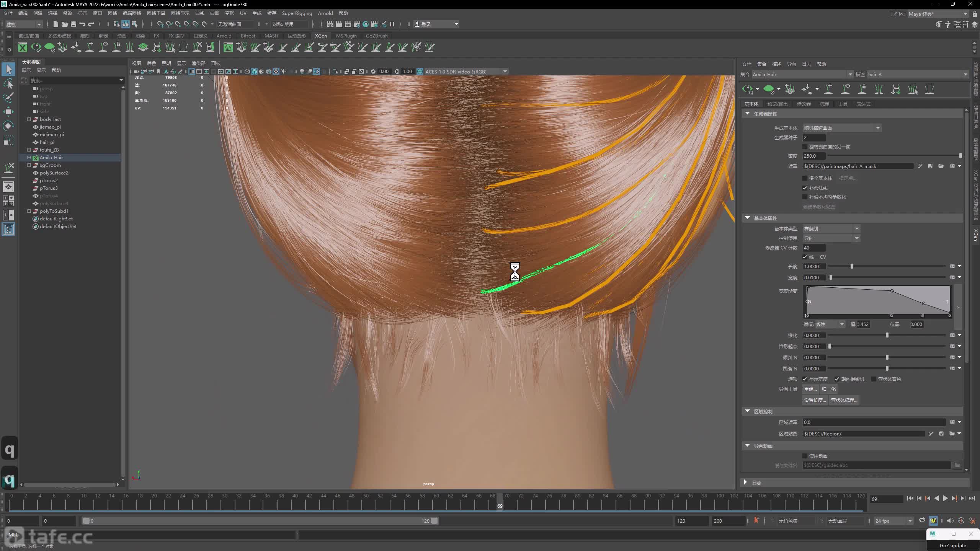The image size is (980, 551).
Task: Open the Arnold menu in menu bar
Action: pos(325,13)
